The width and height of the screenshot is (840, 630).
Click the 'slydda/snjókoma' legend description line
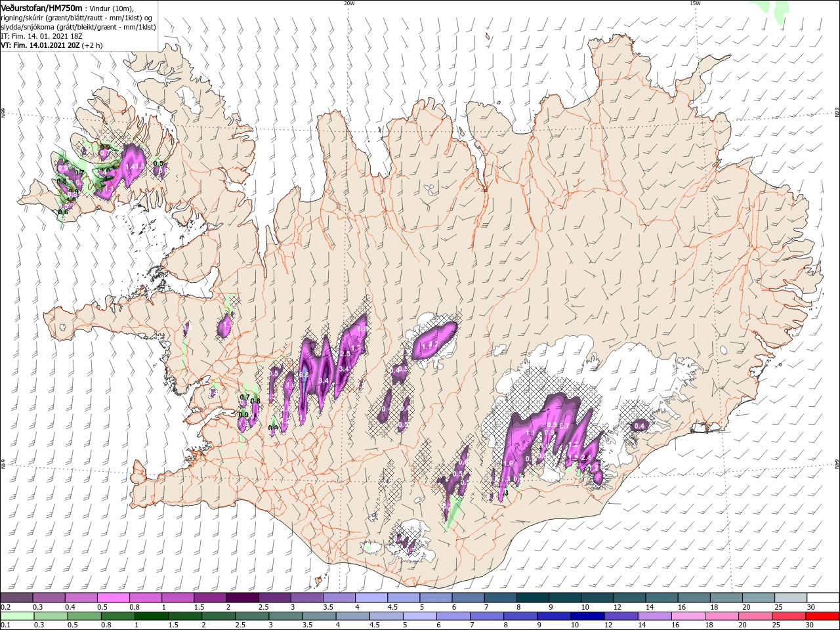click(x=78, y=27)
